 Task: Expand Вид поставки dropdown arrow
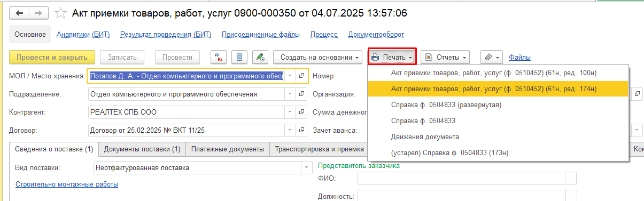click(x=306, y=168)
